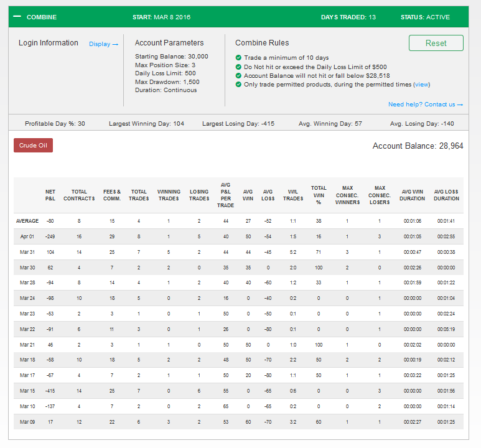Click the arrow next to Contact us
481x448 pixels.
point(460,105)
